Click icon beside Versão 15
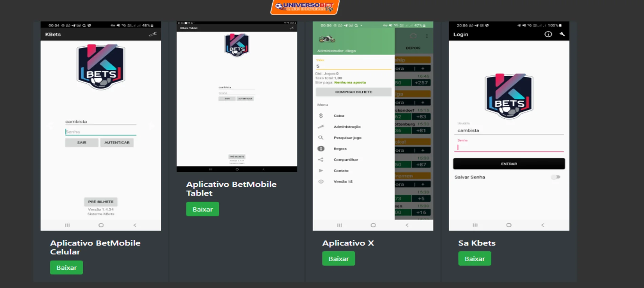Screen dimensions: 644x288 (321, 182)
